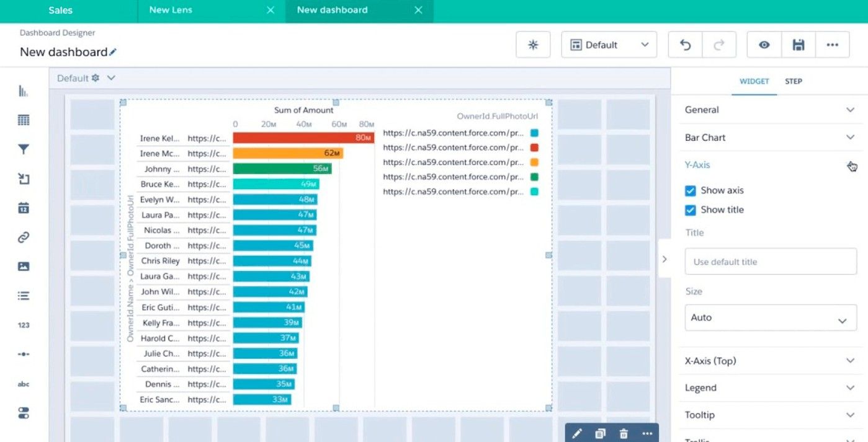Image resolution: width=868 pixels, height=442 pixels.
Task: Disable the Show title checkbox
Action: [690, 210]
